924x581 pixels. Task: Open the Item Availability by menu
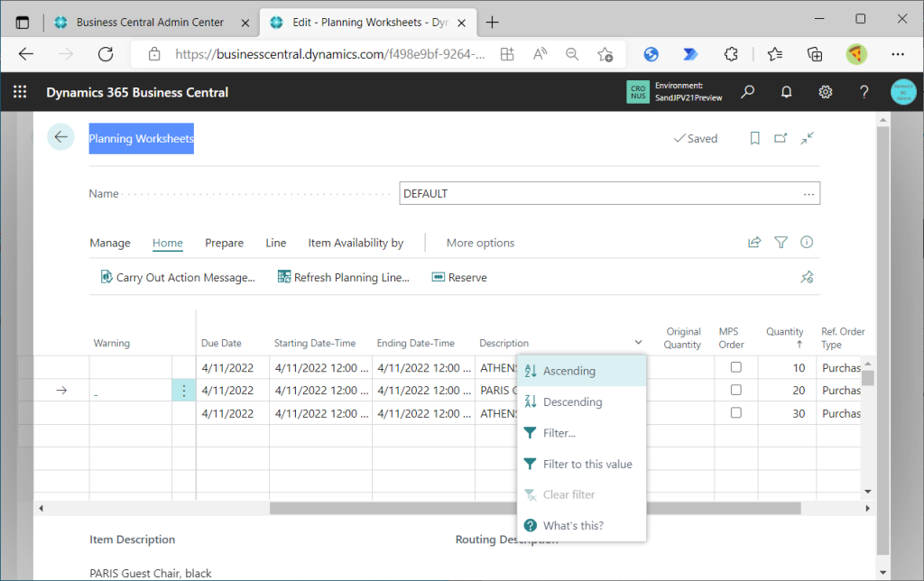tap(356, 243)
